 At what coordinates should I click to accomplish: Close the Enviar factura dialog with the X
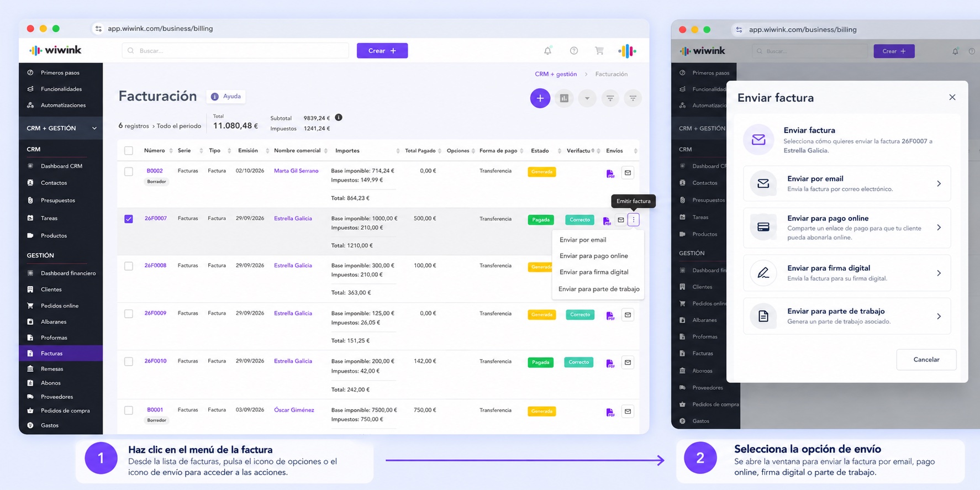click(952, 97)
